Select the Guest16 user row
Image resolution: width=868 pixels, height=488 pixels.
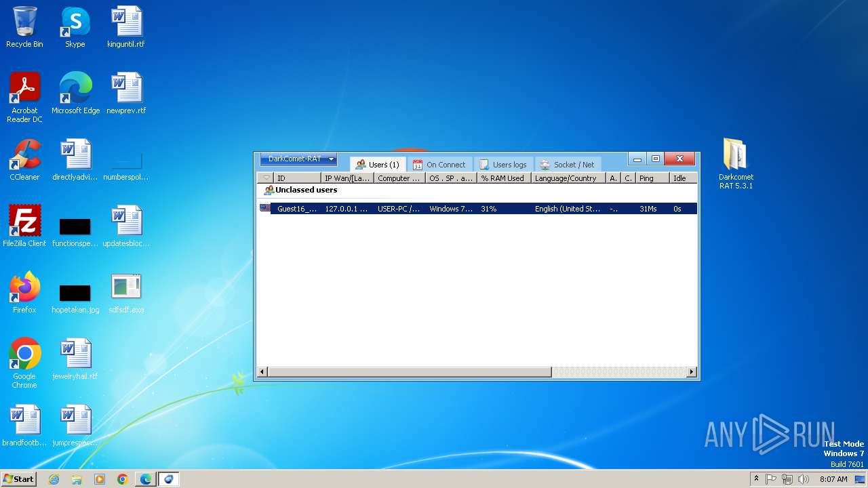pyautogui.click(x=477, y=209)
